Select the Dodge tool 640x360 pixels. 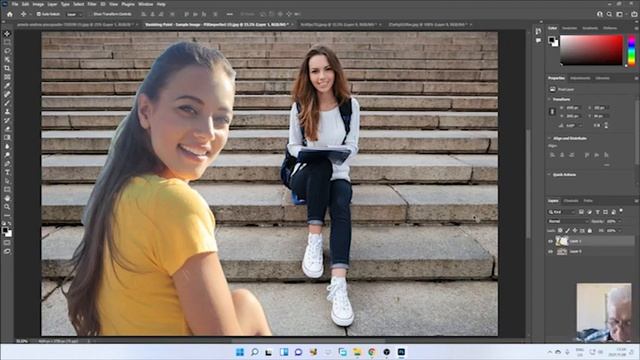click(7, 155)
